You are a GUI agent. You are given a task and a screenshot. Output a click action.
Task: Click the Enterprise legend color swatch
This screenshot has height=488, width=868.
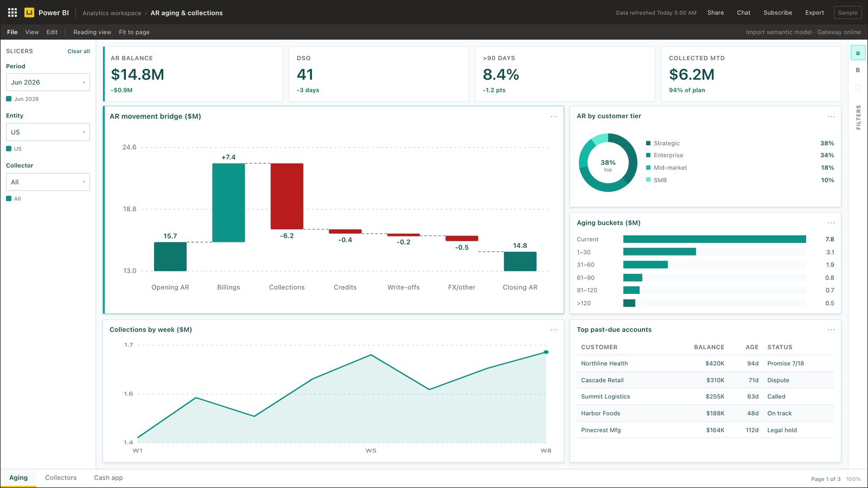pyautogui.click(x=648, y=155)
